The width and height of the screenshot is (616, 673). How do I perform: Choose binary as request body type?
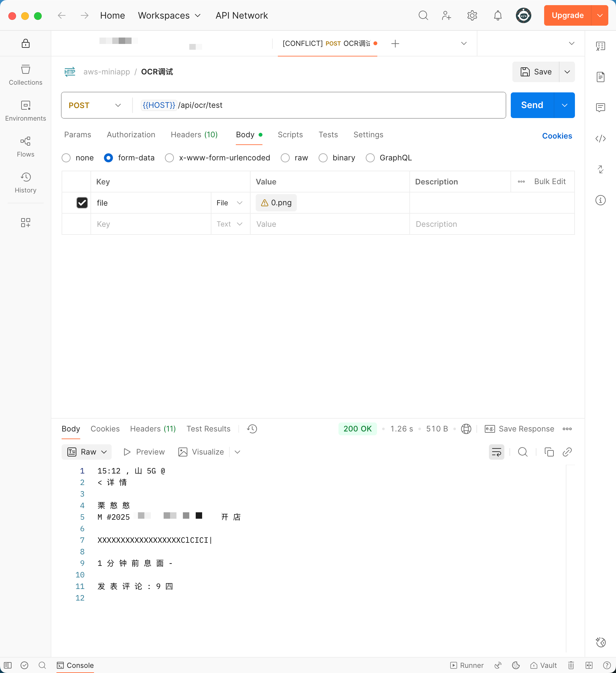point(323,158)
